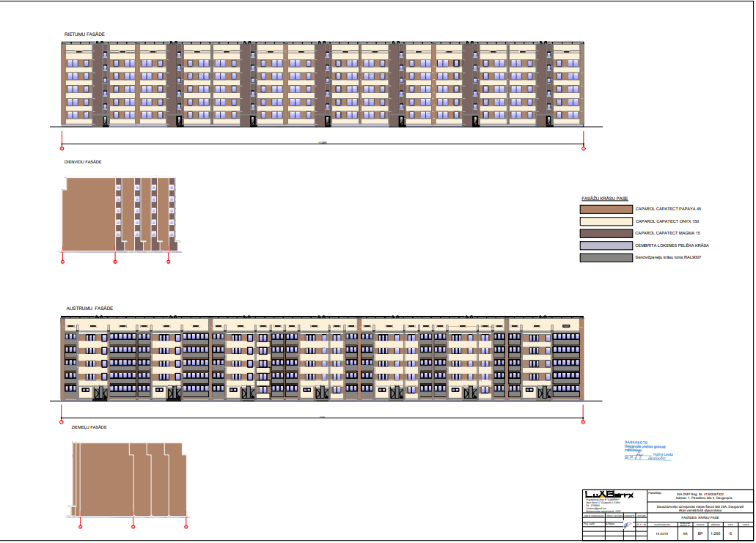The width and height of the screenshot is (756, 543).
Task: Click the middle red axis marker under Dienvidu fasāde
Action: coord(115,261)
